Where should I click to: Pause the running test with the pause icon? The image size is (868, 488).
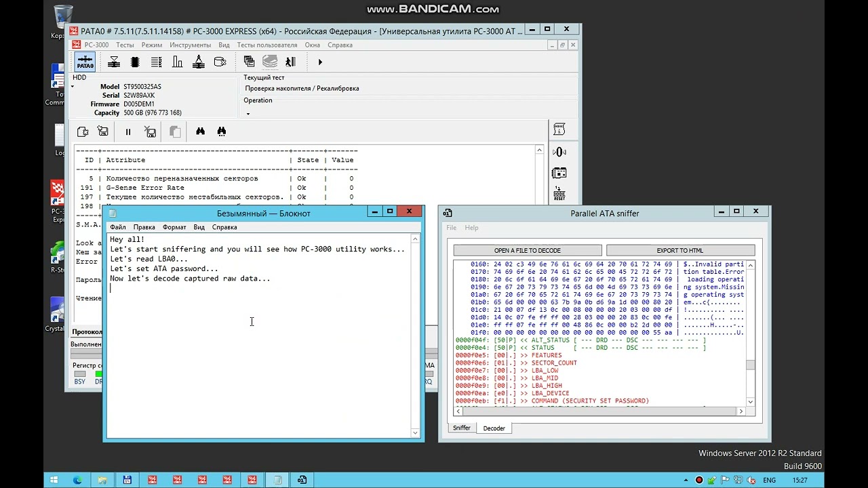point(128,131)
